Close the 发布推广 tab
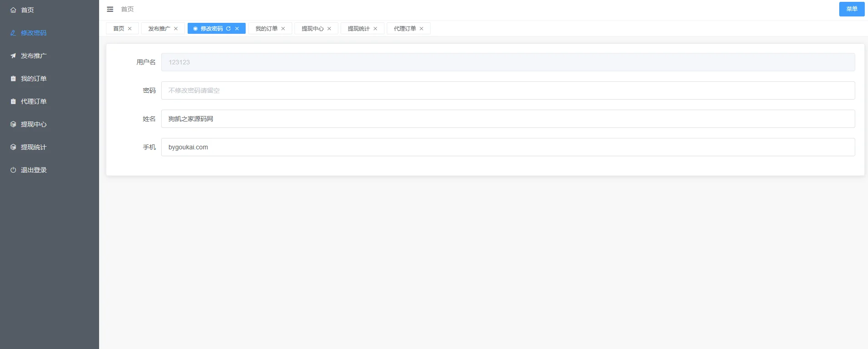The width and height of the screenshot is (868, 349). pos(176,28)
